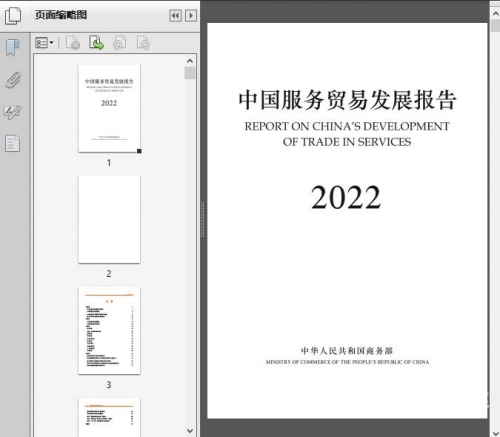Click the page number label '1'

point(109,163)
